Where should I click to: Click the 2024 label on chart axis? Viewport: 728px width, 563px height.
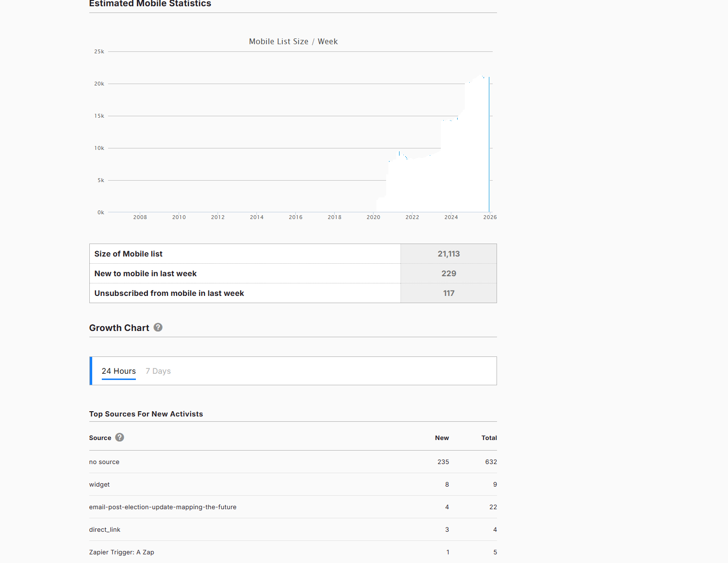(x=451, y=217)
